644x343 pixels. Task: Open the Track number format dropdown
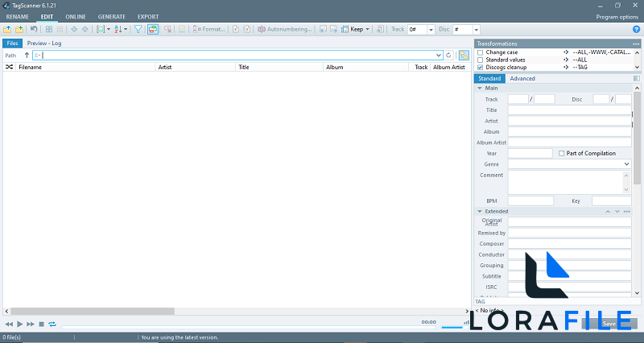[x=431, y=30]
